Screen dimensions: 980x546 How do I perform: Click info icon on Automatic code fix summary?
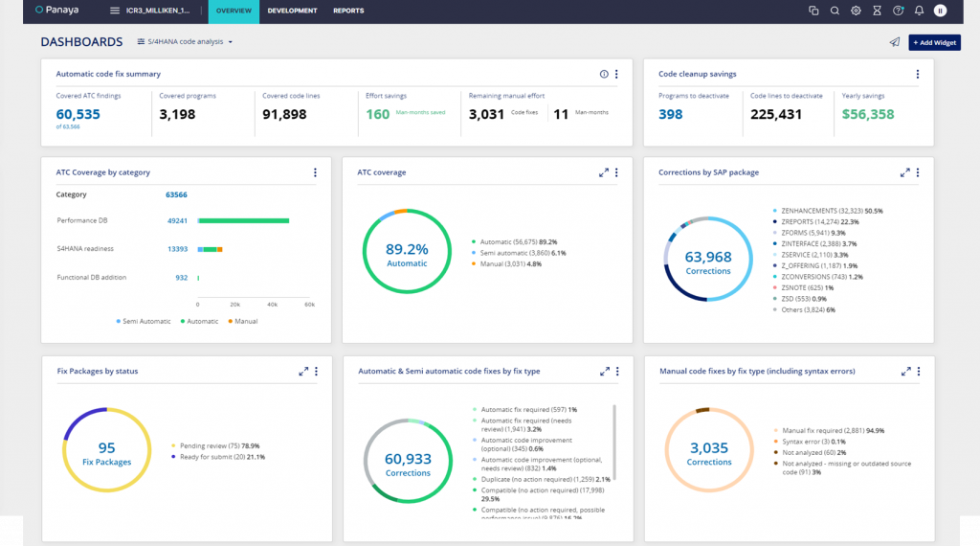tap(604, 74)
